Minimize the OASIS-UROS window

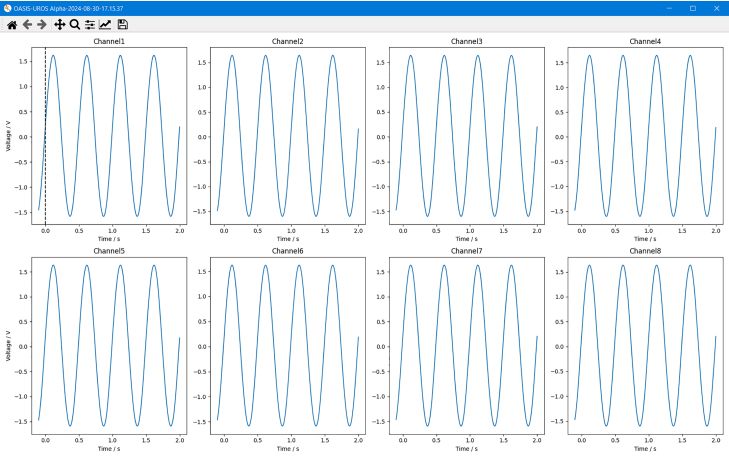(669, 8)
